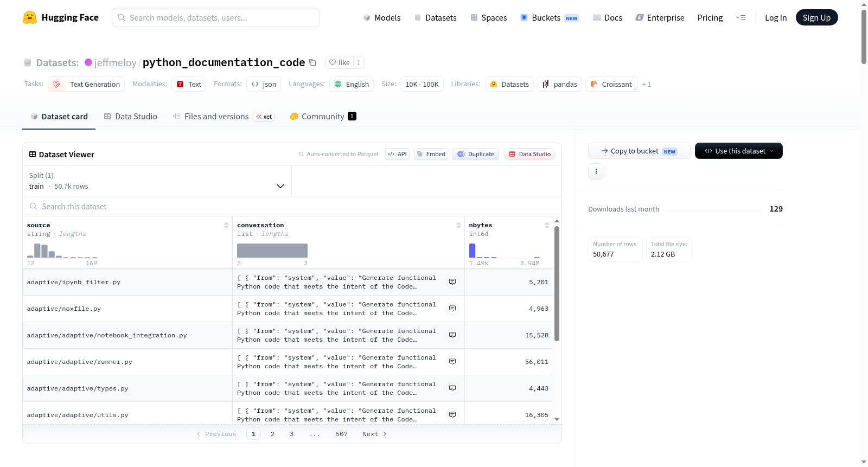Switch to the Data Studio tab
This screenshot has width=868, height=467.
pyautogui.click(x=131, y=117)
